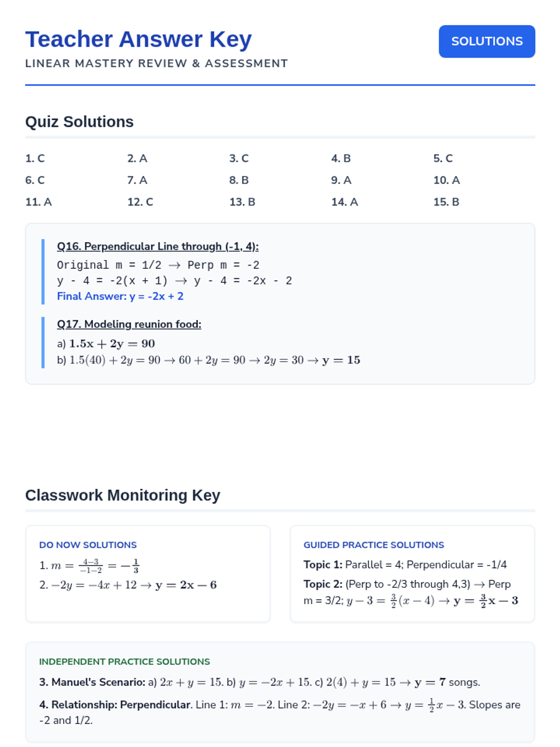Select quiz answer 5. C
This screenshot has width=560, height=747.
(443, 158)
